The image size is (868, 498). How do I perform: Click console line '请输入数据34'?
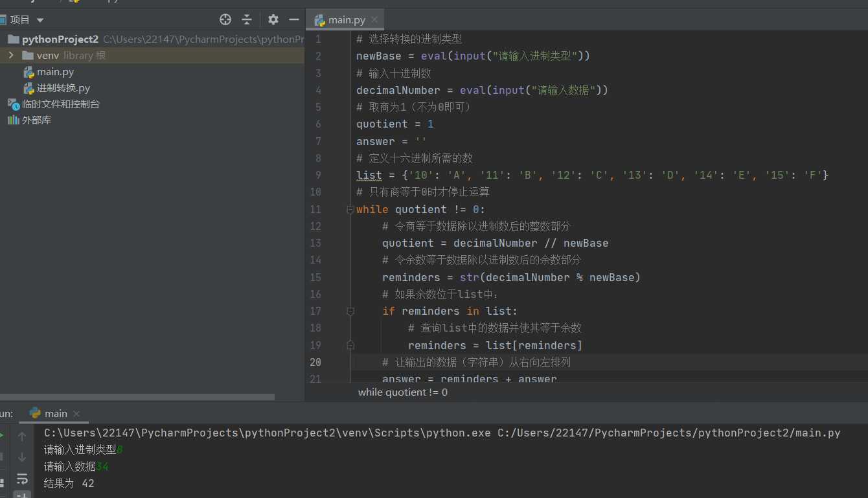[76, 466]
